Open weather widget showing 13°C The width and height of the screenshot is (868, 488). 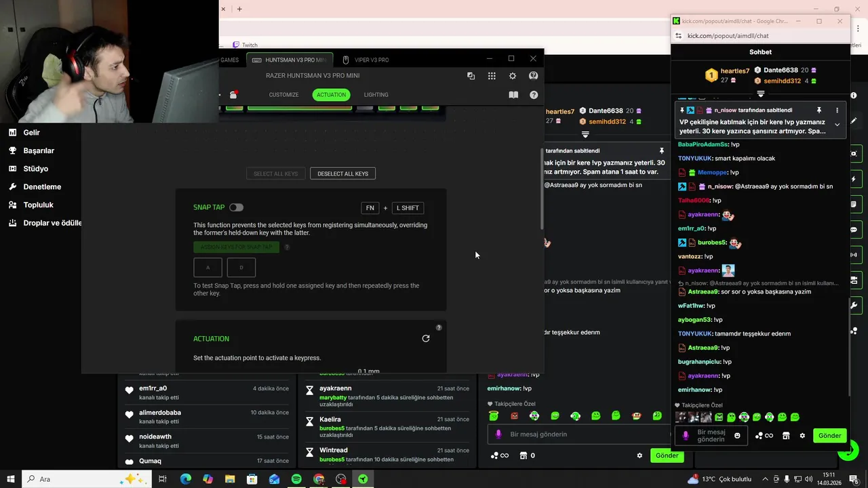720,479
